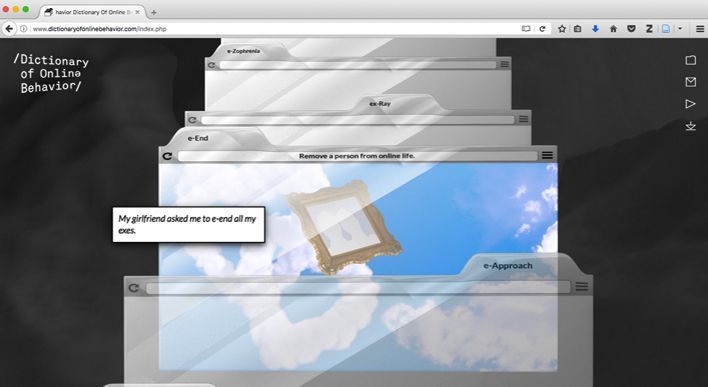Open the bookmarks library clipboard icon

pos(578,29)
